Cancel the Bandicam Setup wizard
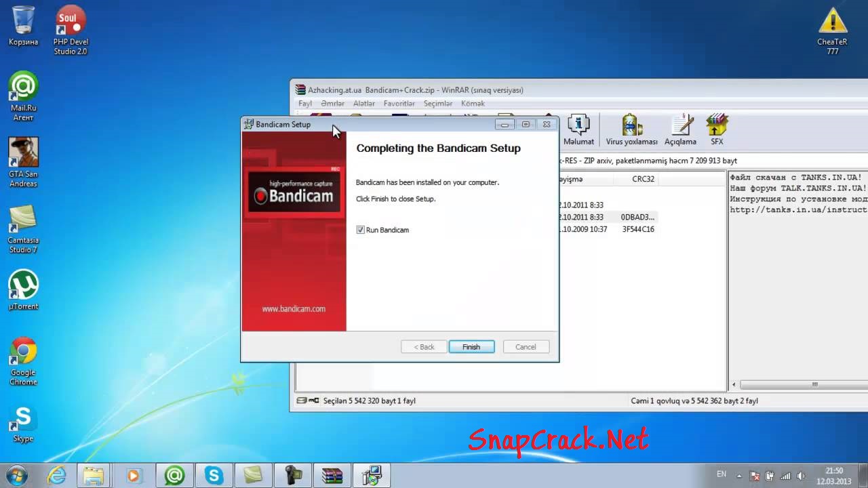This screenshot has width=868, height=488. pos(526,346)
